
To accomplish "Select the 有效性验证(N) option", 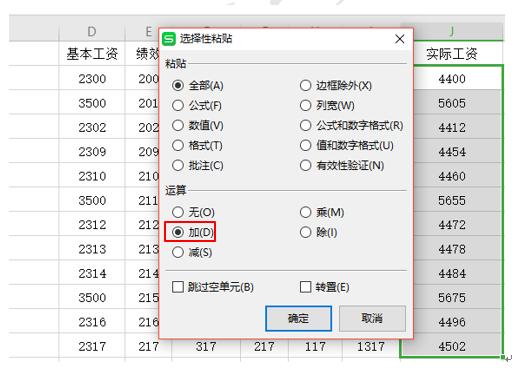I will tap(342, 165).
